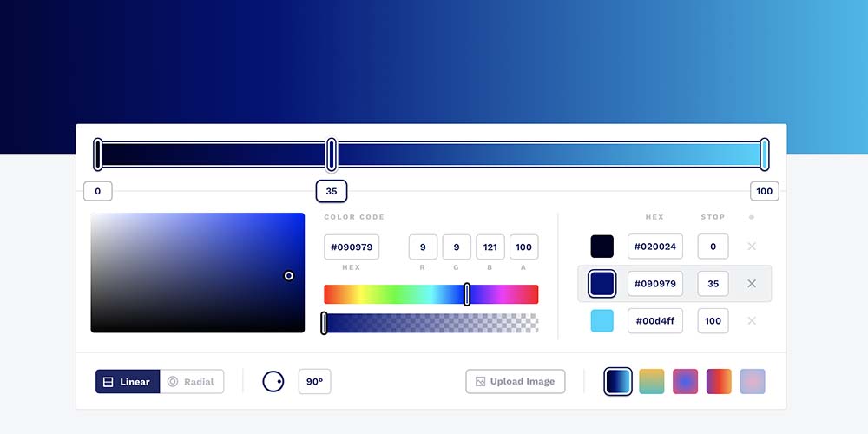The height and width of the screenshot is (434, 868).
Task: Select the Linear gradient type
Action: (x=128, y=381)
